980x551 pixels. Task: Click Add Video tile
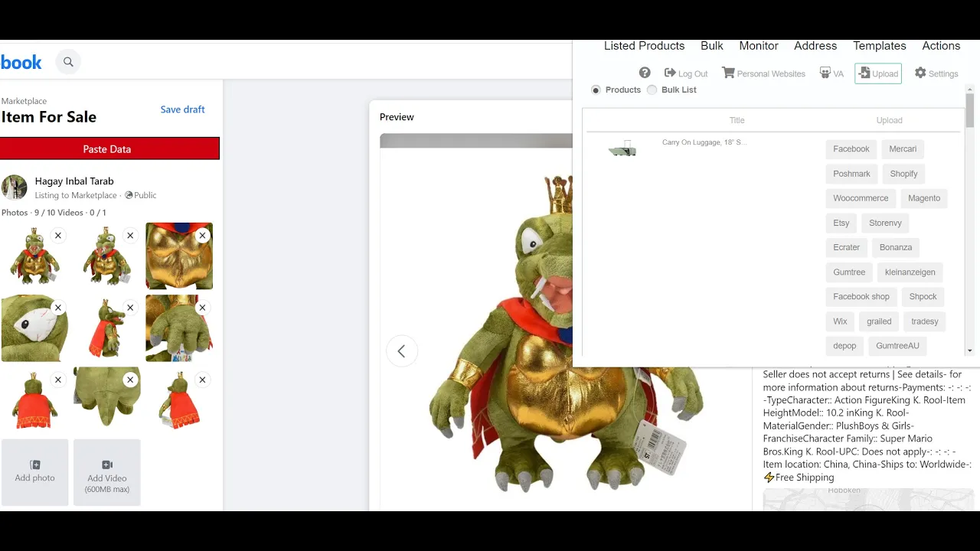coord(107,472)
